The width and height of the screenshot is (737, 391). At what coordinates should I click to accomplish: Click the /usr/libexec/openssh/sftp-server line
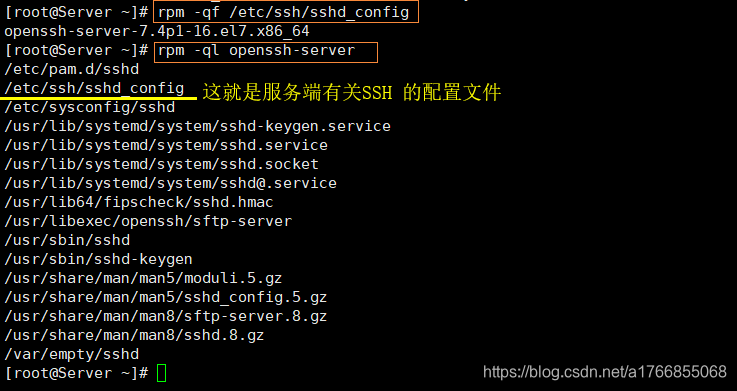pyautogui.click(x=148, y=221)
